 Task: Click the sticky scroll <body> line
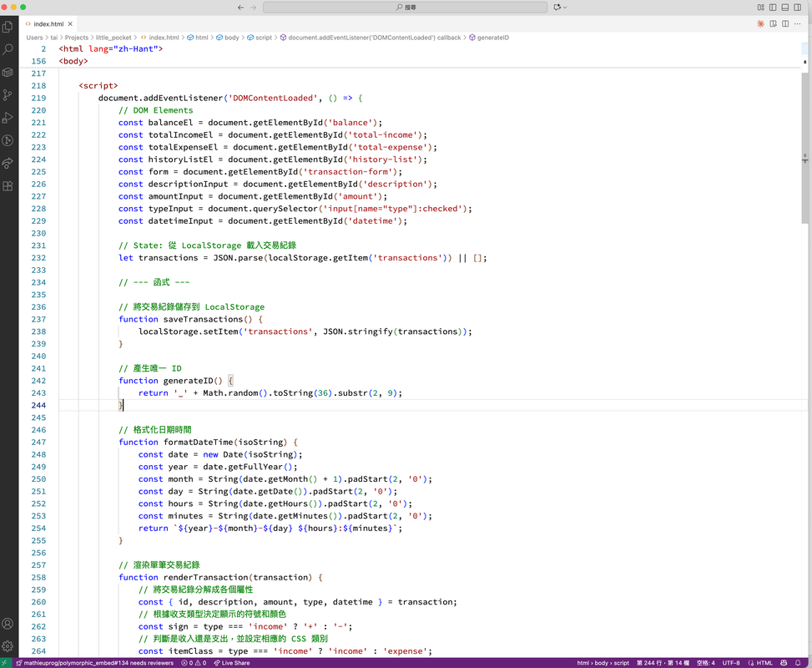click(73, 61)
